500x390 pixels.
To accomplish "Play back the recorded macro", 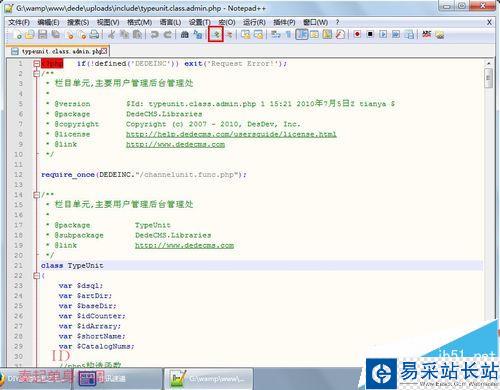I will click(x=383, y=34).
